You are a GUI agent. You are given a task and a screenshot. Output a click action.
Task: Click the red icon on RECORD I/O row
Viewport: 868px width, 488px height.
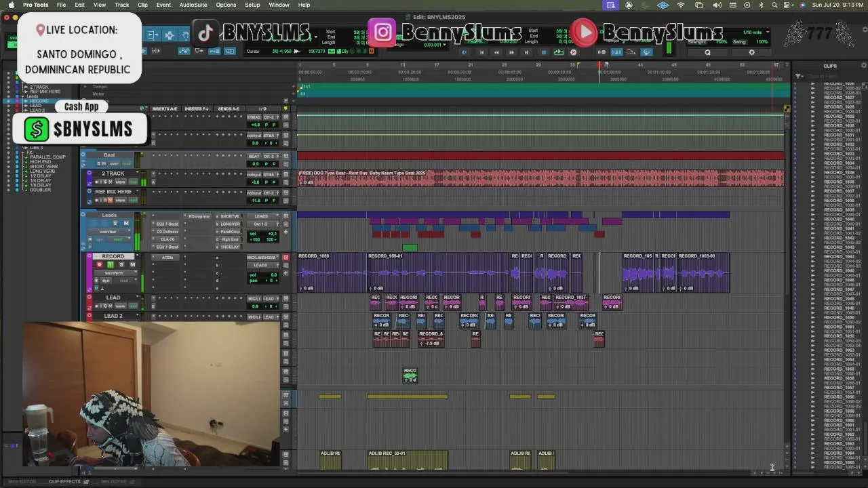point(286,258)
